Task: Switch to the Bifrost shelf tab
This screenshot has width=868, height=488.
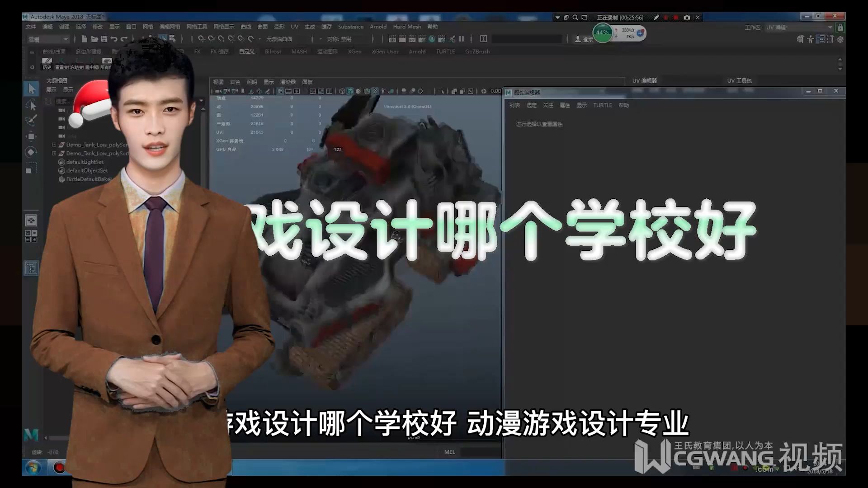Action: coord(273,52)
